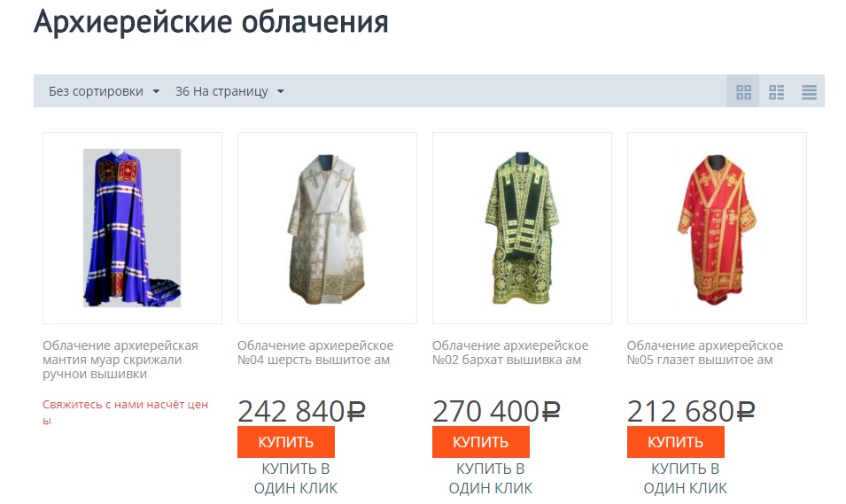Image resolution: width=846 pixels, height=504 pixels.
Task: Open '№02 бархат вышивка ам' title link
Action: (x=510, y=353)
